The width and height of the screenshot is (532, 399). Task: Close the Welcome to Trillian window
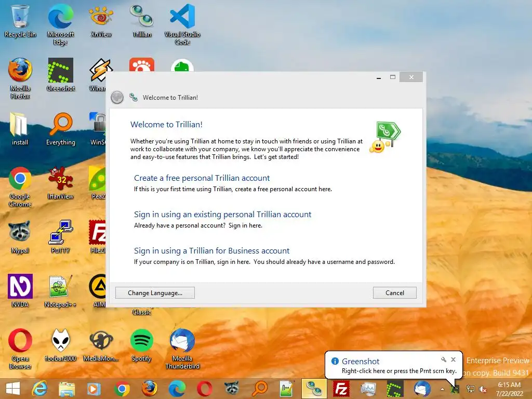tap(411, 77)
